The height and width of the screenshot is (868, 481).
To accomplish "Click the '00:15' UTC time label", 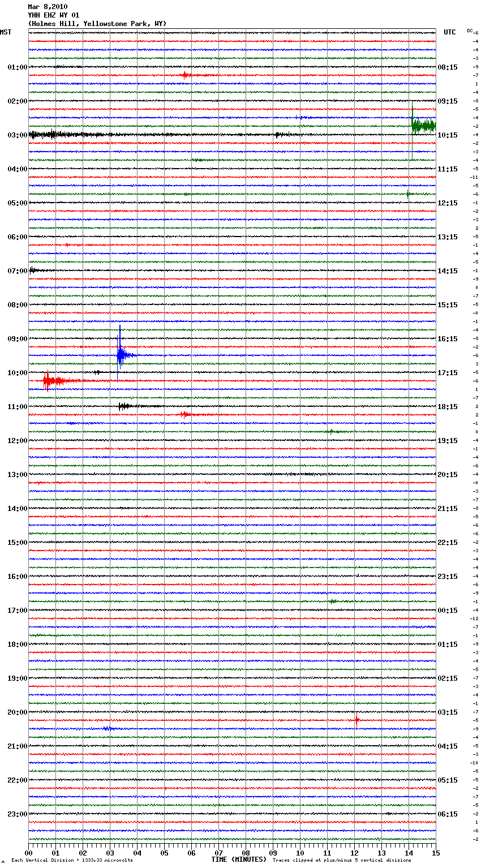I will (448, 611).
